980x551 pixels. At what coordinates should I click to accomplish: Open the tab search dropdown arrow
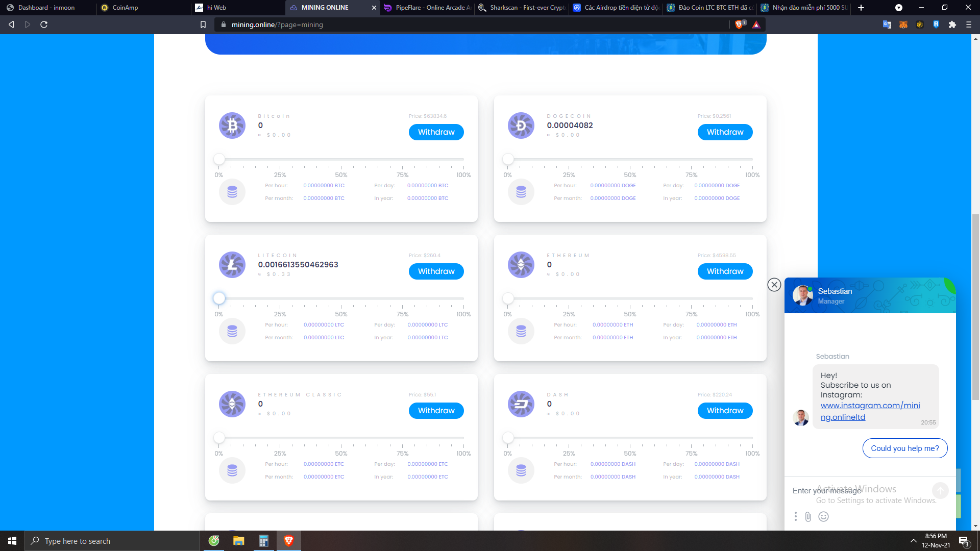pyautogui.click(x=899, y=8)
